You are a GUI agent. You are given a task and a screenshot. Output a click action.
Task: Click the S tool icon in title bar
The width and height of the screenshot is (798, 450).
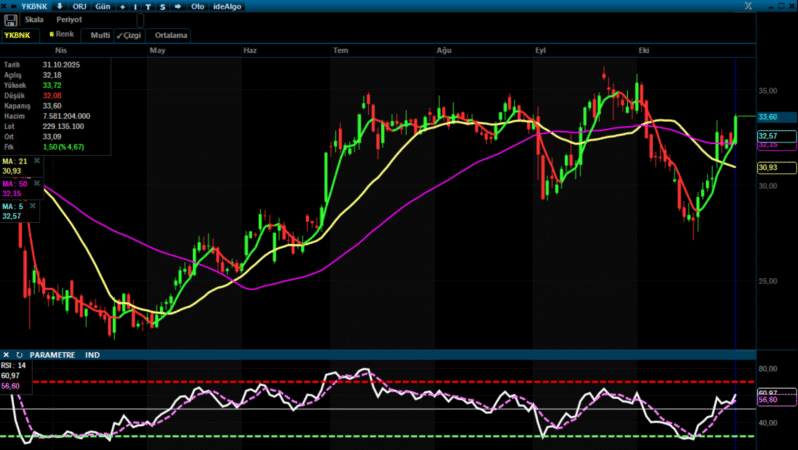coord(162,6)
